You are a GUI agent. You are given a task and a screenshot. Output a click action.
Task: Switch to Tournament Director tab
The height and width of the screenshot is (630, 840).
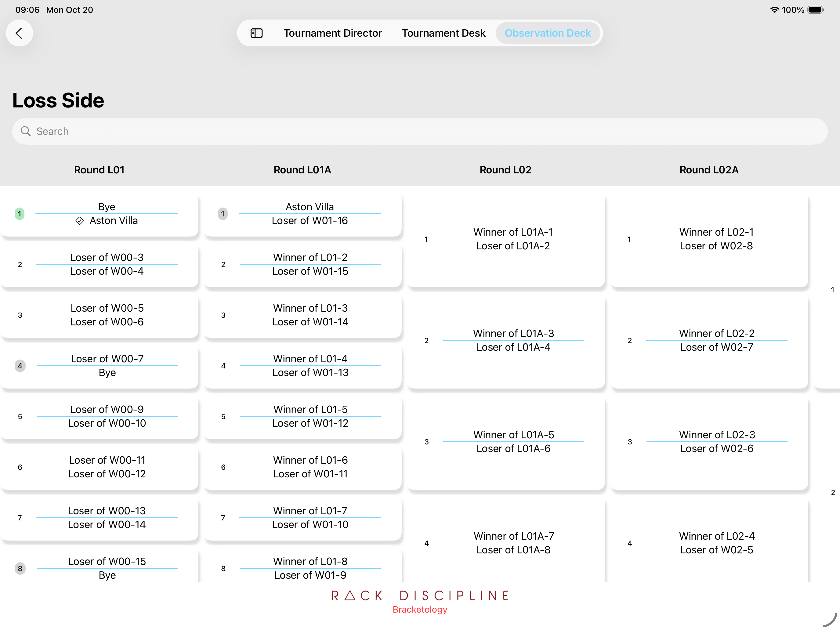[332, 33]
